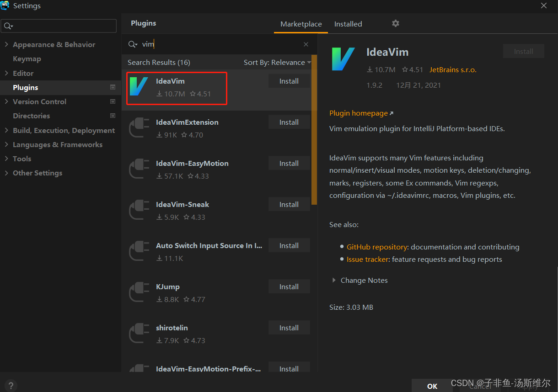Click the large IdeaVim logo in details
Image resolution: width=558 pixels, height=392 pixels.
tap(343, 59)
